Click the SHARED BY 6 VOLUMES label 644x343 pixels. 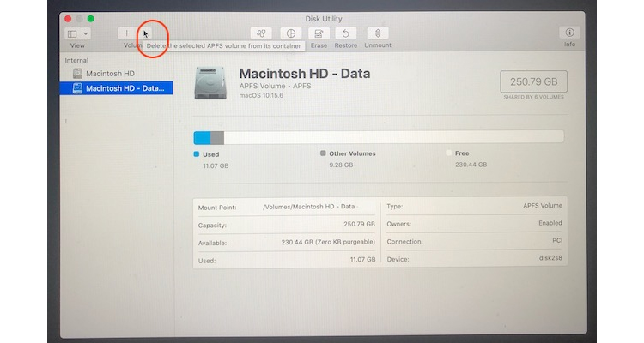click(533, 97)
